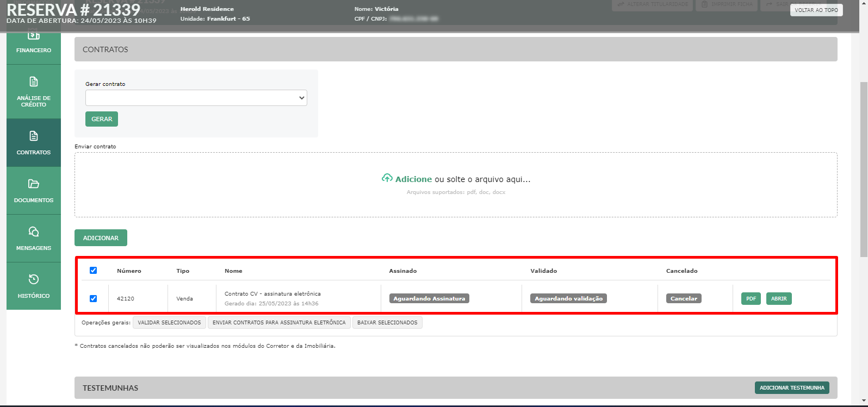Open Análise de Crédito in sidebar
This screenshot has width=868, height=407.
point(34,92)
